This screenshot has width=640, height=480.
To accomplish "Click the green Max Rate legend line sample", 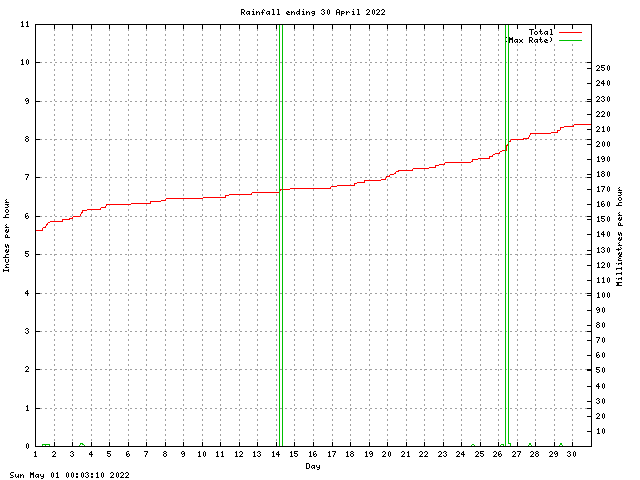I will [570, 40].
